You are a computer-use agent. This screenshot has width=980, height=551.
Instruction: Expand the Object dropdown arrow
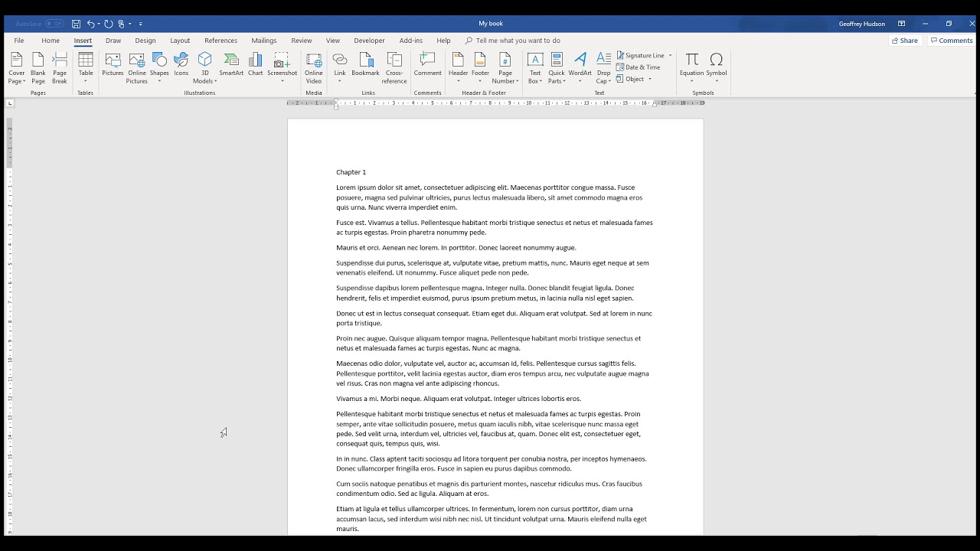coord(650,79)
